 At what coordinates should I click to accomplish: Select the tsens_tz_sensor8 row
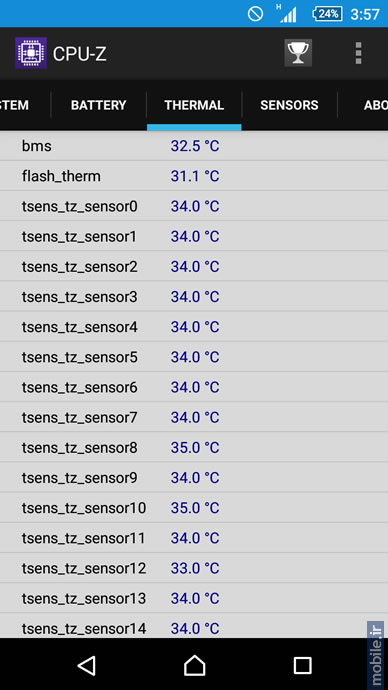(194, 448)
